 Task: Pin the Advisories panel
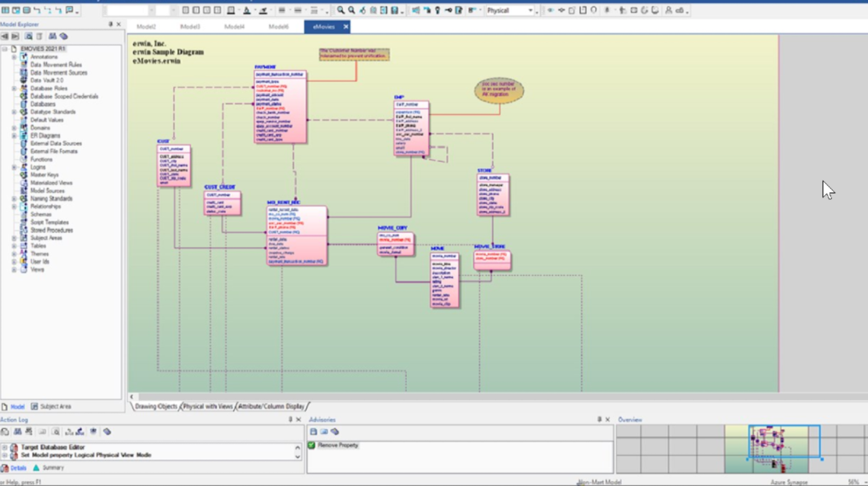click(x=599, y=420)
